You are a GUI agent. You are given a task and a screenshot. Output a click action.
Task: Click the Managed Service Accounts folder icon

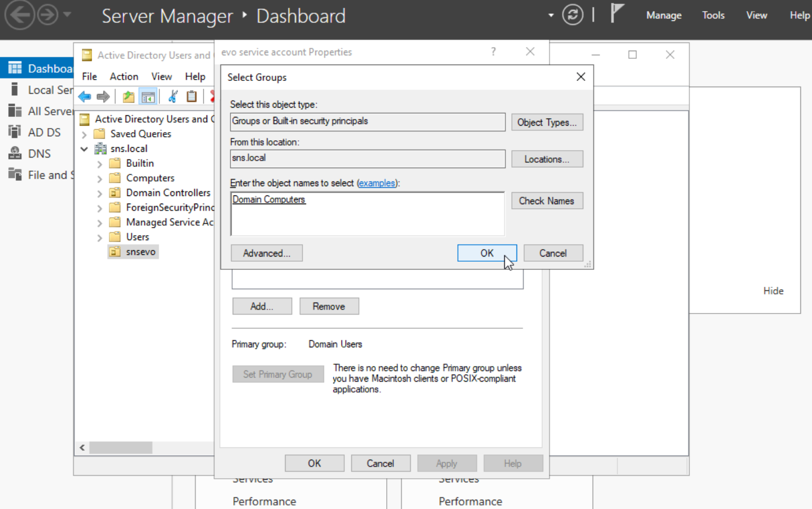[115, 222]
